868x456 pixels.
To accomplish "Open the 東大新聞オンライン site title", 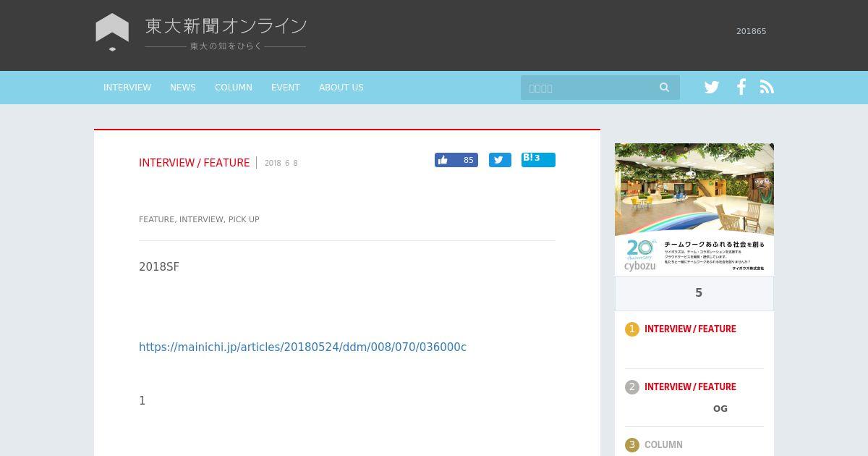I will point(226,26).
